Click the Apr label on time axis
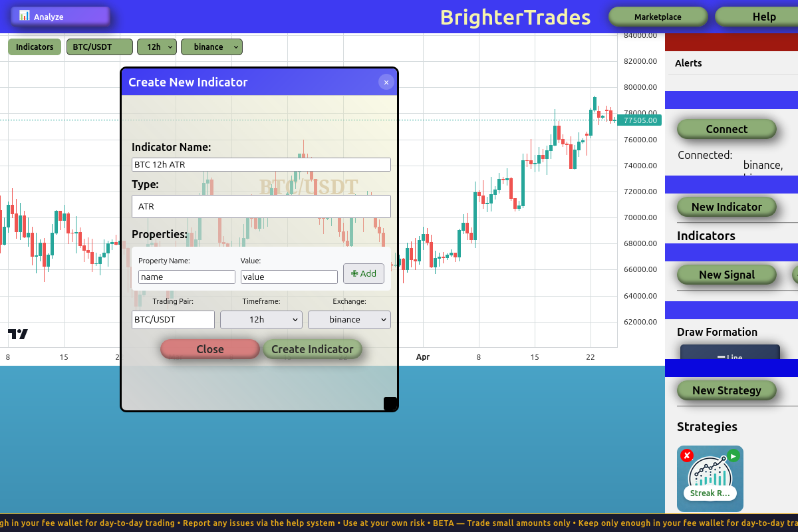Viewport: 798px width, 532px height. (423, 357)
